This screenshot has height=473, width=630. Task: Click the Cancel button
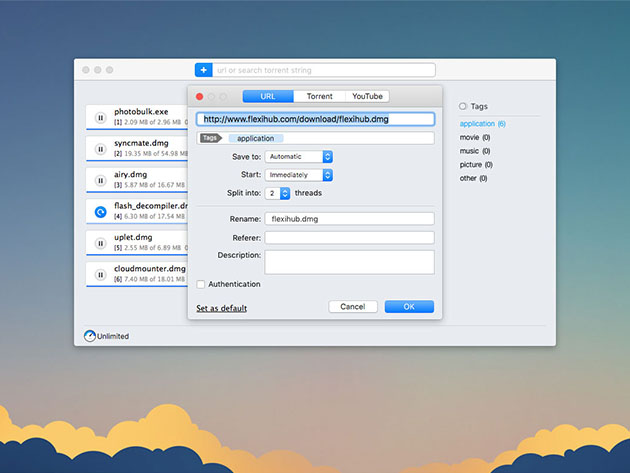pyautogui.click(x=352, y=307)
